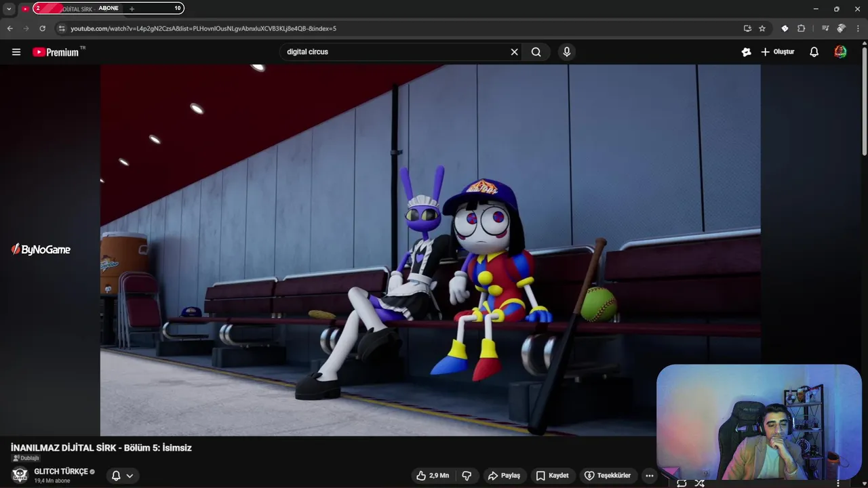This screenshot has height=488, width=868.
Task: Dislike the video
Action: pyautogui.click(x=467, y=476)
